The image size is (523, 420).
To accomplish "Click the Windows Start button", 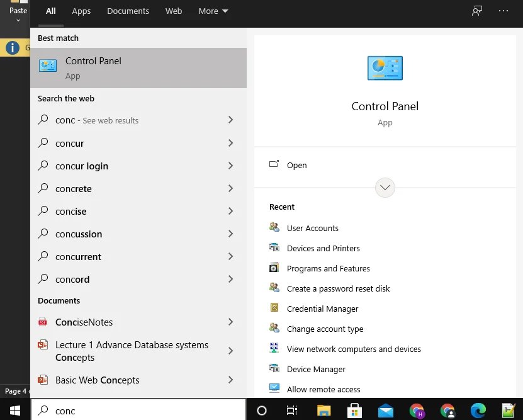I will coord(14,411).
